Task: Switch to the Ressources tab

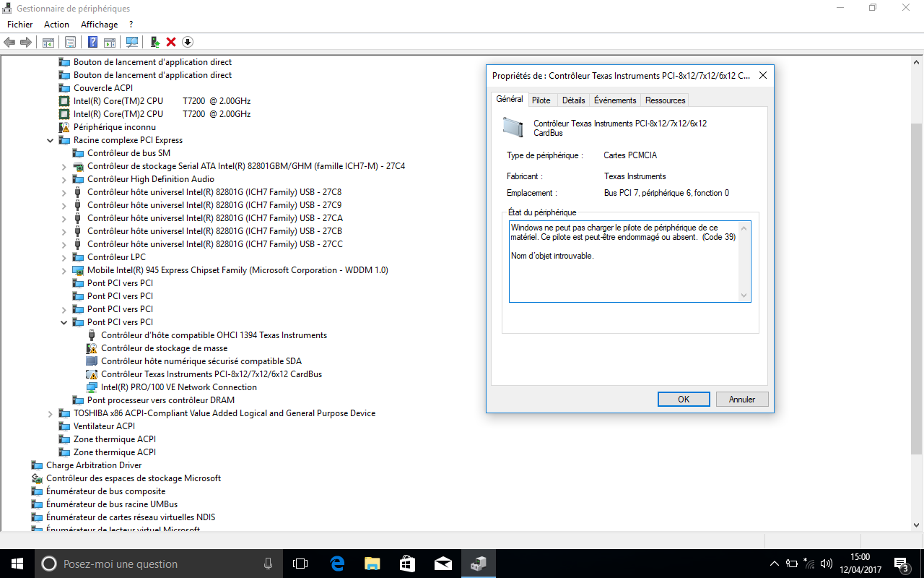Action: tap(665, 100)
